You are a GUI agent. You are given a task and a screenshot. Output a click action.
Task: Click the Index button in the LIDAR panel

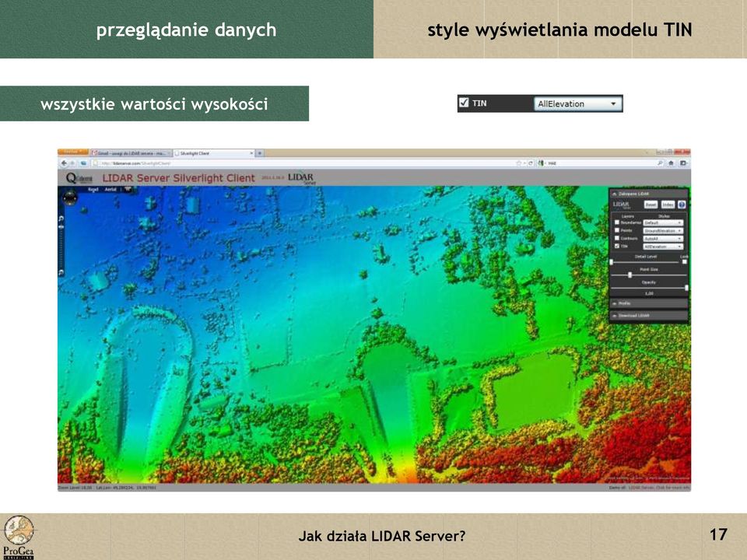coord(668,205)
